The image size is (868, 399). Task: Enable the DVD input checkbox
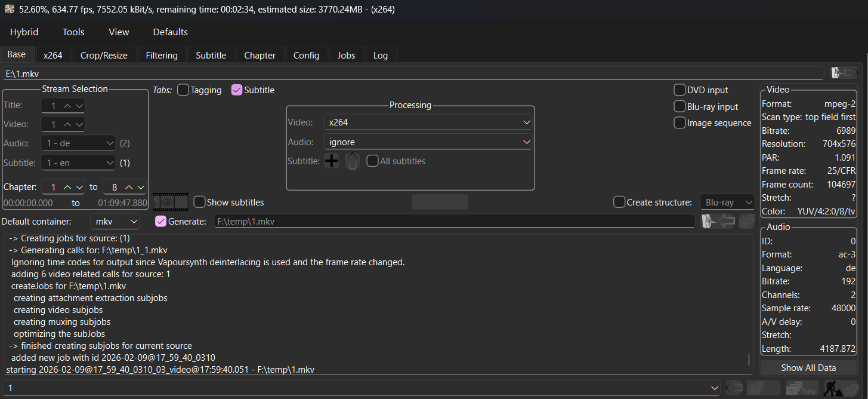[679, 90]
